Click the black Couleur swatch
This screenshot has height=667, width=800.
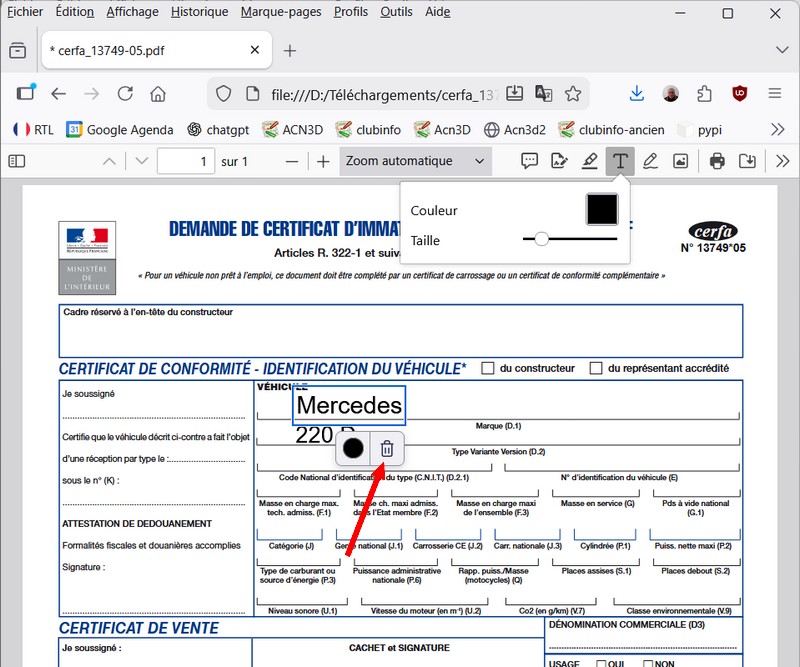click(602, 210)
